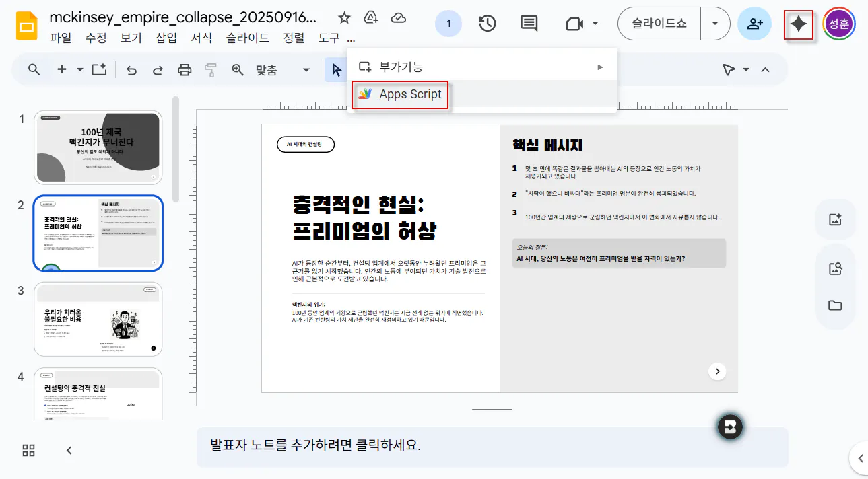Click the search magnifier in toolbar
The width and height of the screenshot is (868, 479).
coord(34,69)
